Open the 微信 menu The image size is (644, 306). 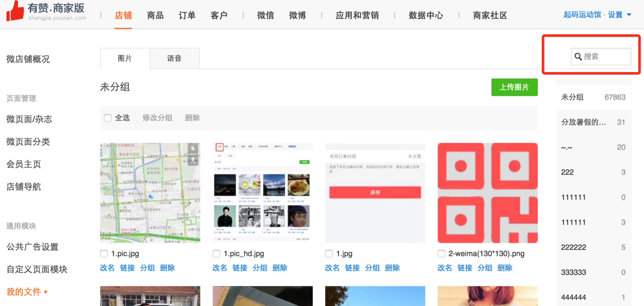pos(265,15)
